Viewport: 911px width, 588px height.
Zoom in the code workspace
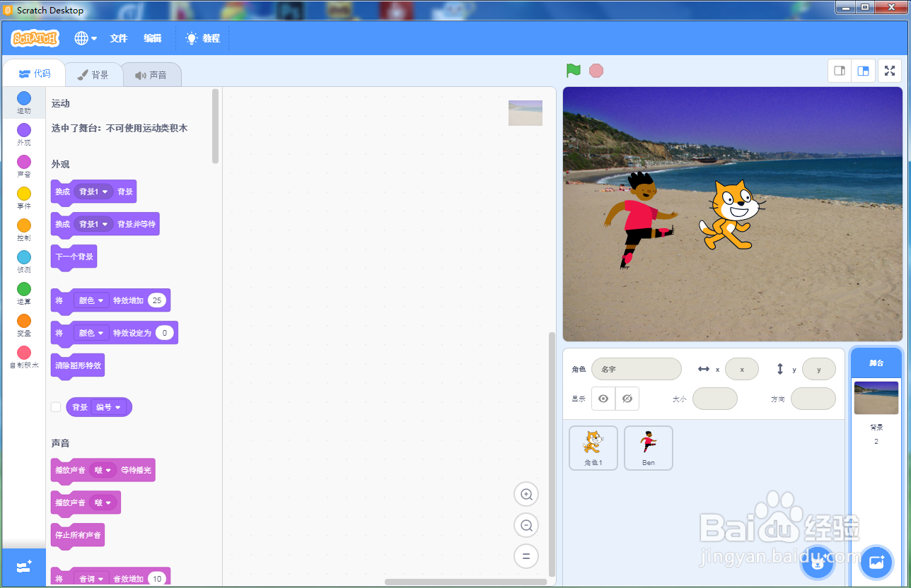point(526,495)
